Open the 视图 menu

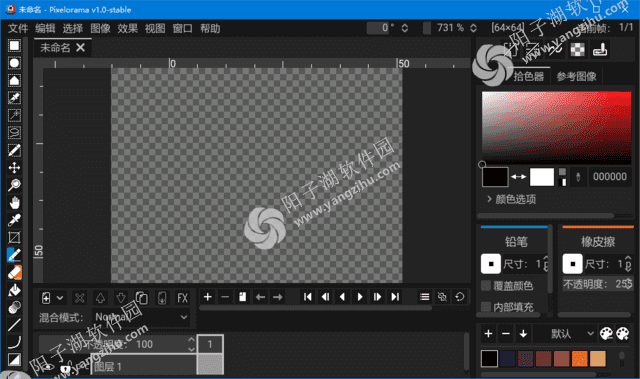(155, 28)
